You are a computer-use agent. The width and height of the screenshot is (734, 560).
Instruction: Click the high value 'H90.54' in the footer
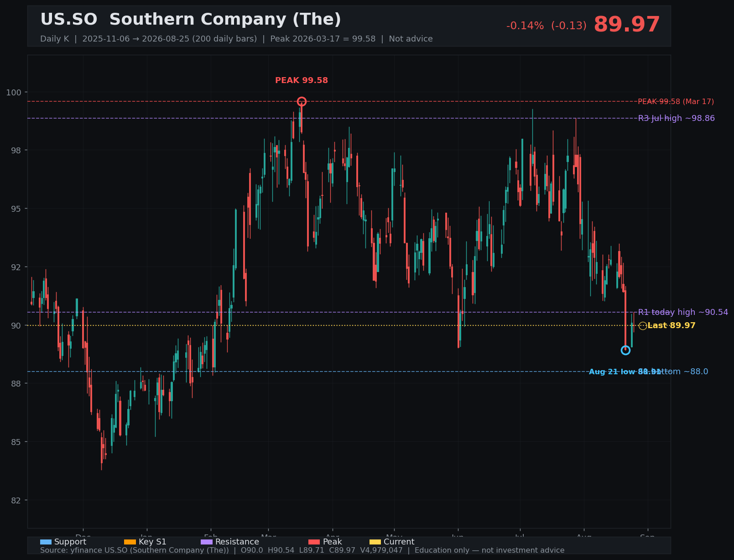281,550
